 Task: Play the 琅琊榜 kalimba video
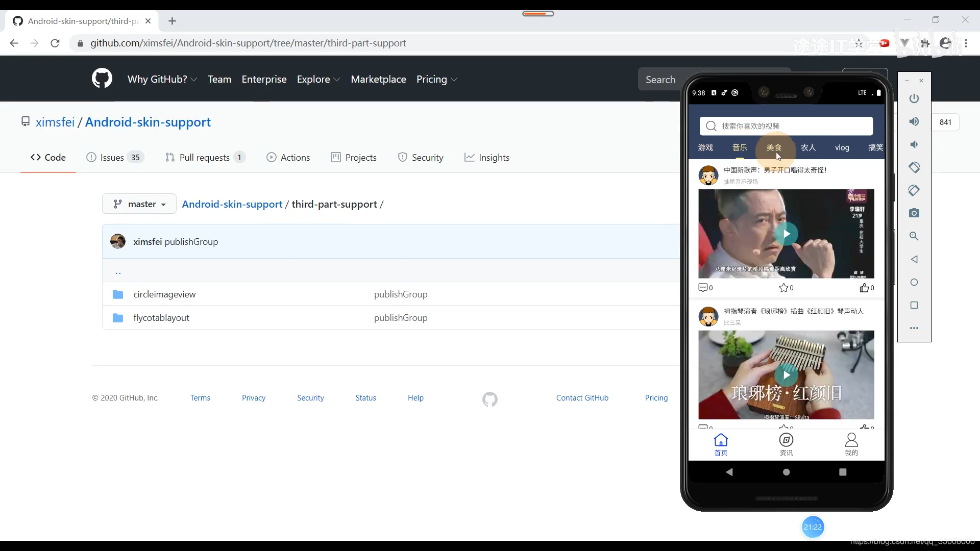(786, 375)
